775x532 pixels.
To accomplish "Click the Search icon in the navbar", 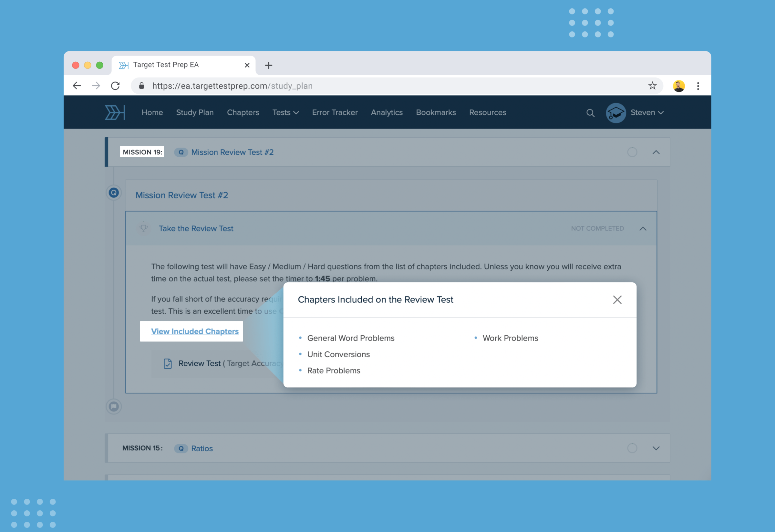I will tap(591, 112).
